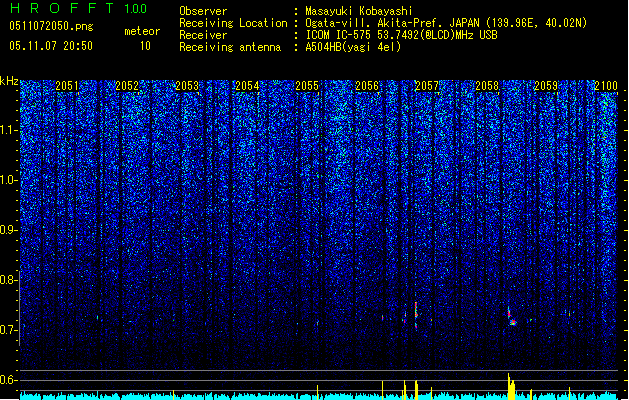Click the 2100 time marker
The height and width of the screenshot is (400, 629).
click(606, 85)
